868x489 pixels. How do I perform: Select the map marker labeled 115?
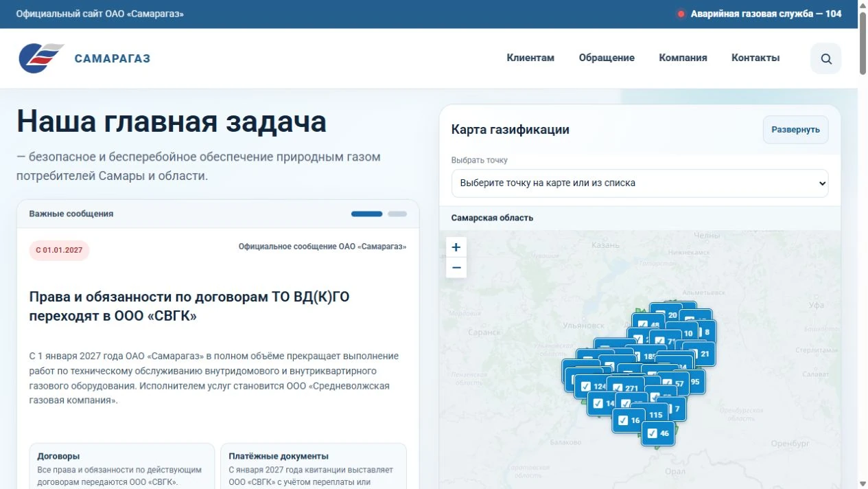pyautogui.click(x=657, y=414)
